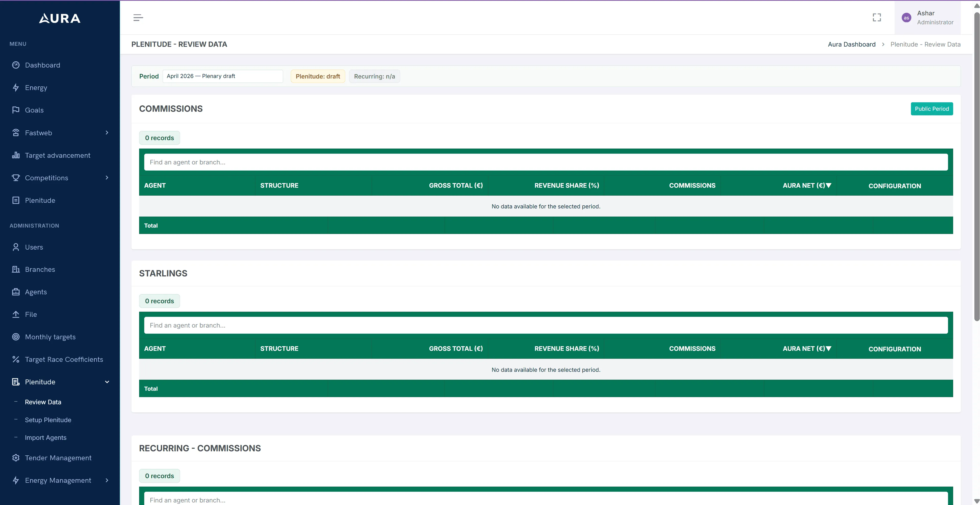Expand the Energy Management chevron
980x505 pixels.
coord(107,480)
